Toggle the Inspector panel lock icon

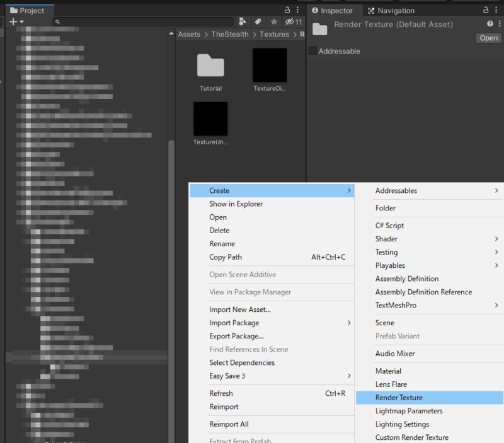[486, 9]
